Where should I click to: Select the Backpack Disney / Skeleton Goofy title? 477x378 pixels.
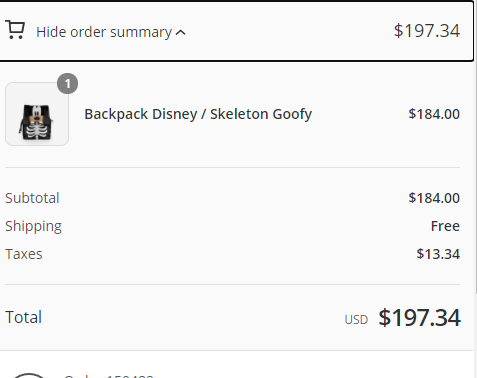coord(198,114)
